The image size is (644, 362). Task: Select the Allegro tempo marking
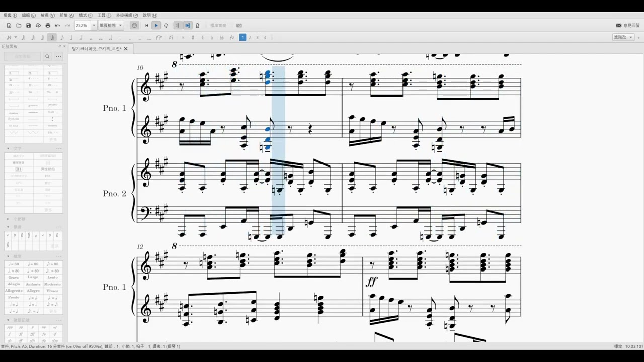click(33, 291)
